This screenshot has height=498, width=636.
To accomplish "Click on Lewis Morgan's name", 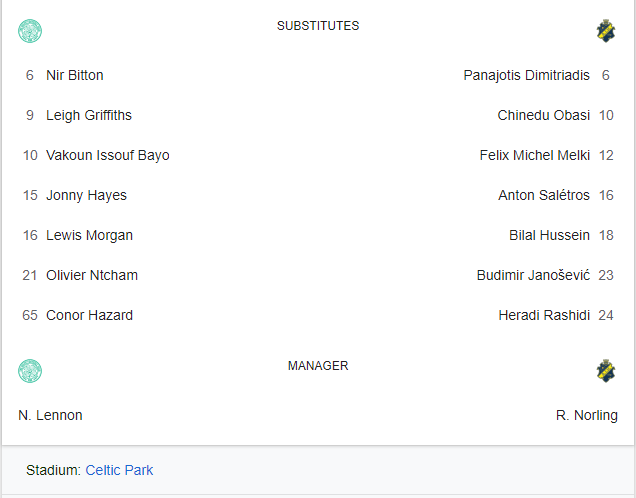I will tap(89, 235).
